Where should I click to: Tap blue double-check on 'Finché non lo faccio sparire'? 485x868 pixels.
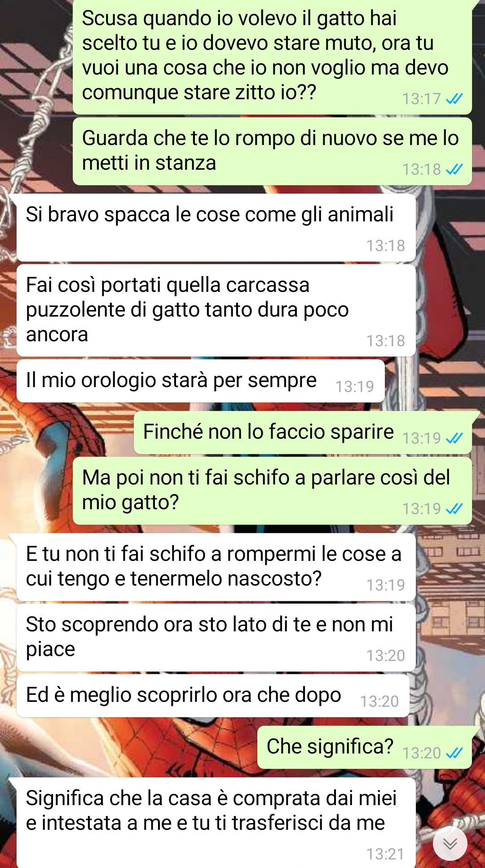click(454, 438)
